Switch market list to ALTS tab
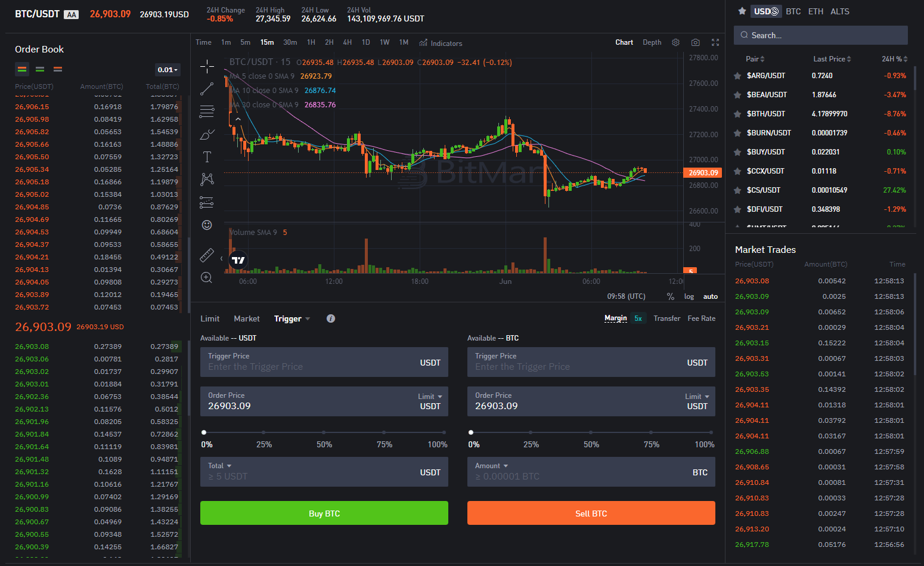This screenshot has width=924, height=566. coord(840,11)
